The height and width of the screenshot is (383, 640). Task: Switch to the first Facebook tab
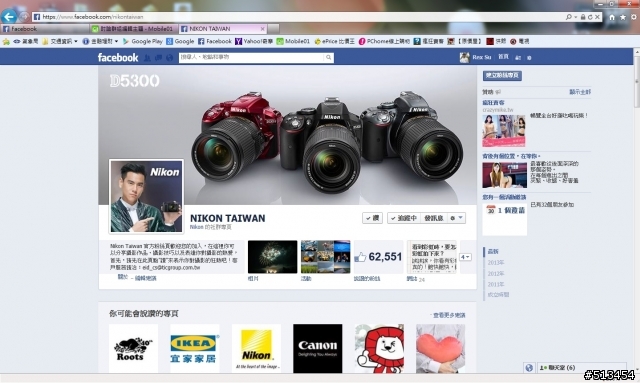tap(45, 29)
